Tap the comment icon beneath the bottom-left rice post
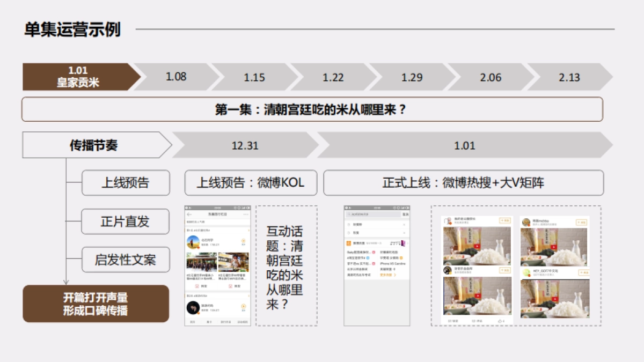644x362 pixels. tap(473, 320)
